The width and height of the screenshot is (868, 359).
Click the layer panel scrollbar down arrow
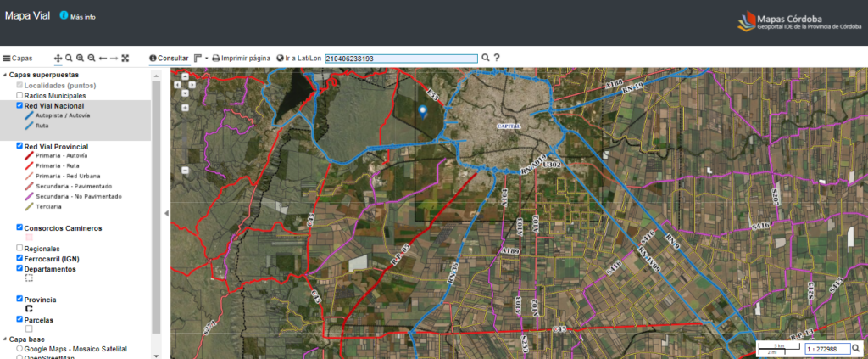click(156, 356)
